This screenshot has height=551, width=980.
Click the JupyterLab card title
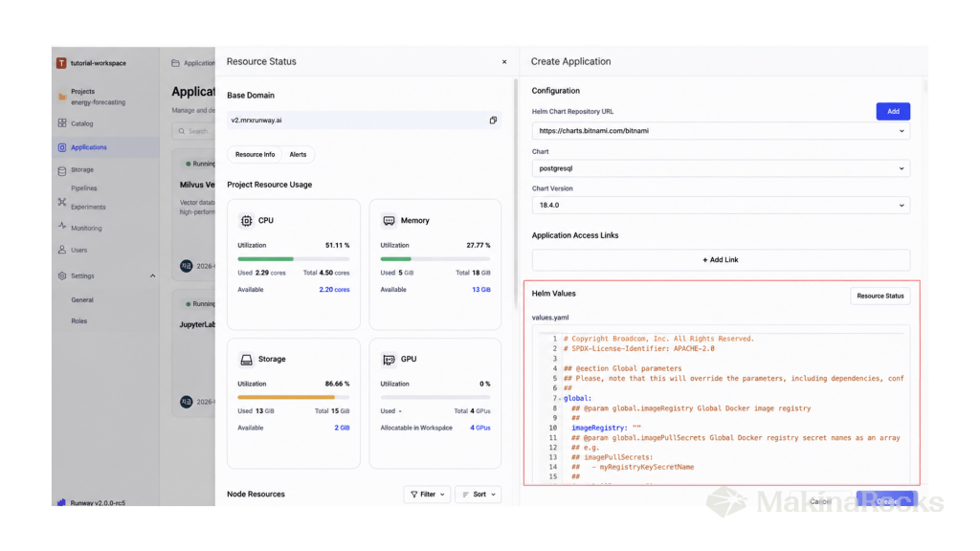[197, 325]
